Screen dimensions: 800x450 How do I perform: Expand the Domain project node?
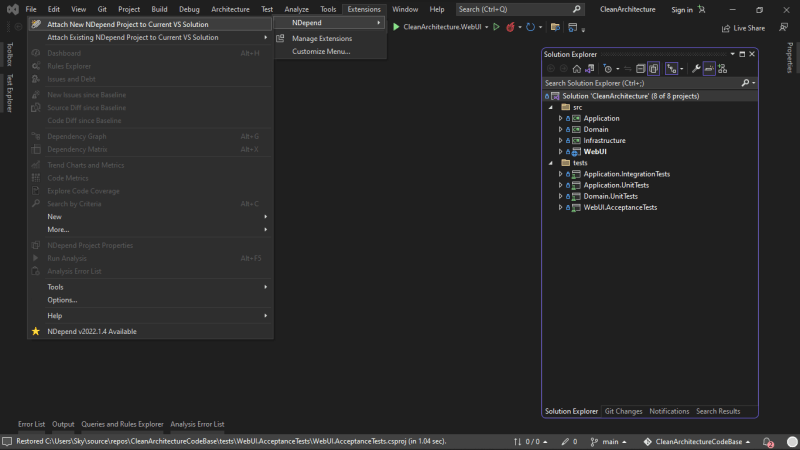(560, 130)
